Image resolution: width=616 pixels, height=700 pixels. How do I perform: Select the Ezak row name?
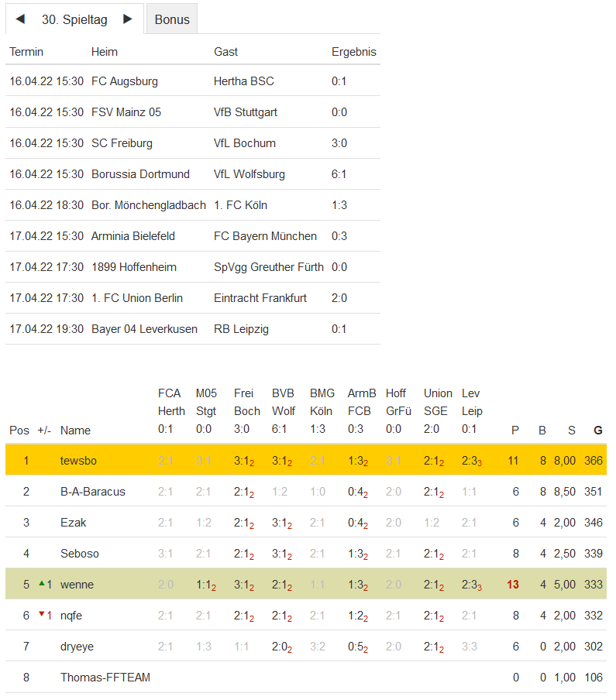pos(74,523)
